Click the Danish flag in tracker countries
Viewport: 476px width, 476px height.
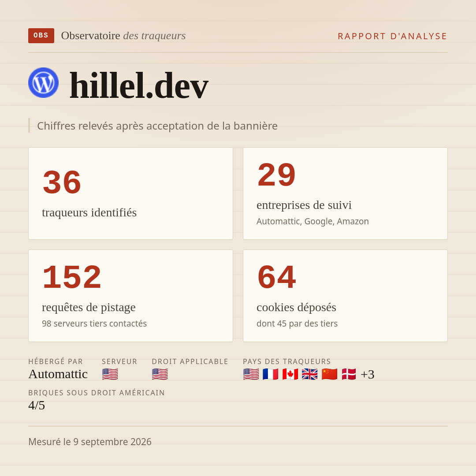[349, 374]
